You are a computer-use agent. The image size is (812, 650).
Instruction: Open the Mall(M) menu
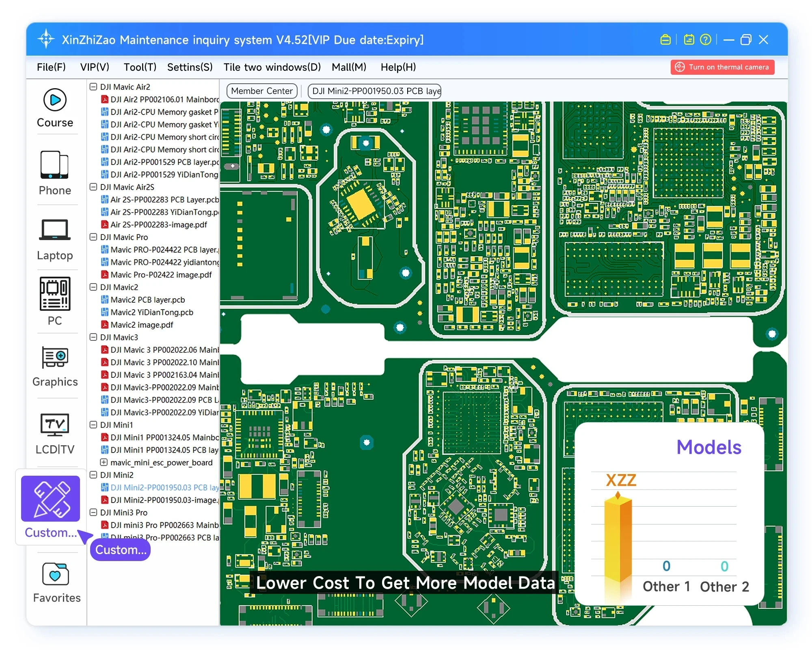point(349,67)
